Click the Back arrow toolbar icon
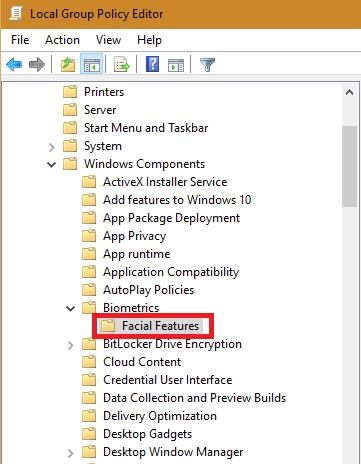The height and width of the screenshot is (464, 361). click(14, 64)
